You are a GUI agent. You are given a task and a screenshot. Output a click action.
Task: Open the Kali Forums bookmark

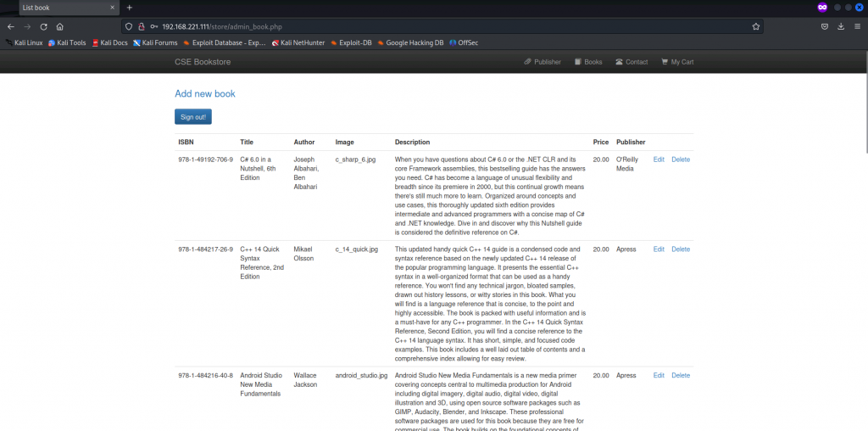155,42
